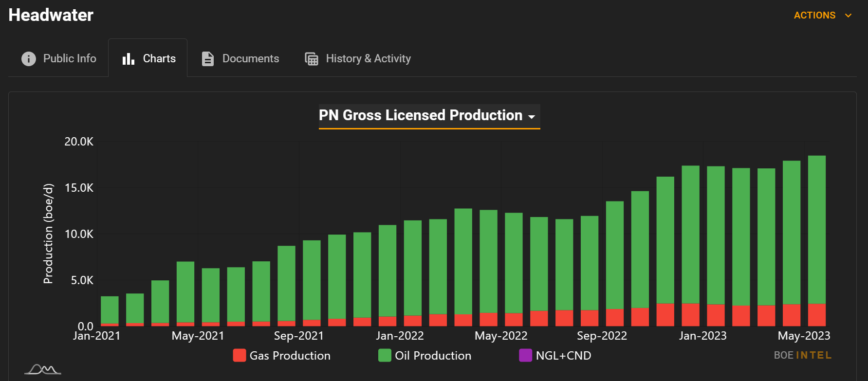This screenshot has height=381, width=868.
Task: Click the caret beside PN Gross Licensed Production
Action: (532, 117)
